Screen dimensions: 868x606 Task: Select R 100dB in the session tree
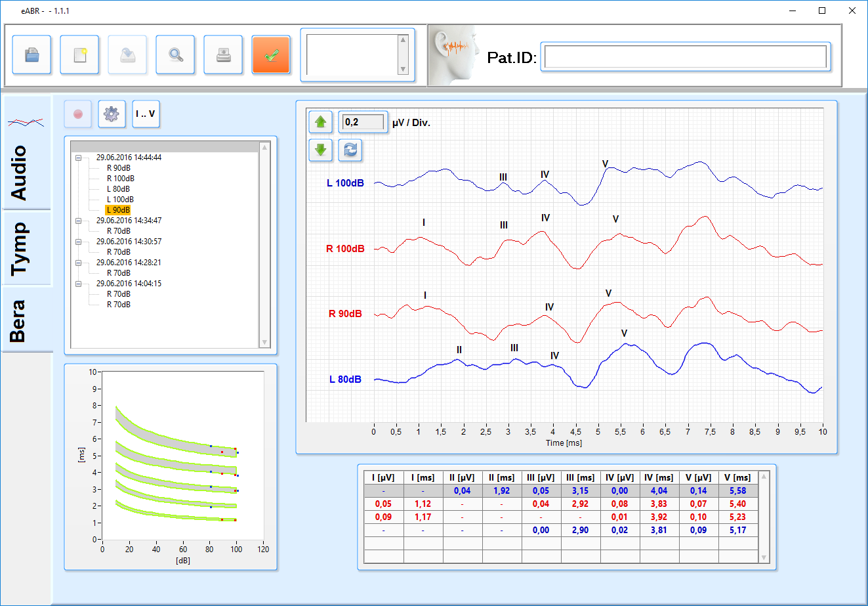point(121,179)
